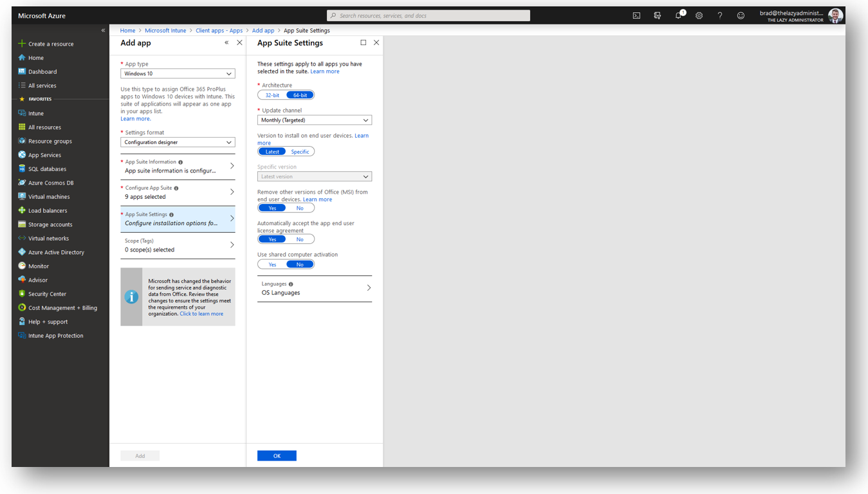
Task: Open Cloud Shell icon in top bar
Action: 636,15
